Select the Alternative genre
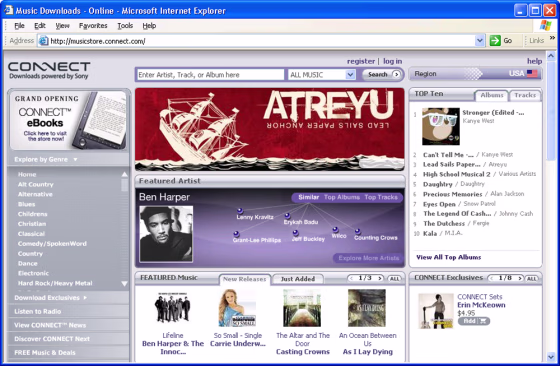Screen dimensions: 560x366 (35, 194)
